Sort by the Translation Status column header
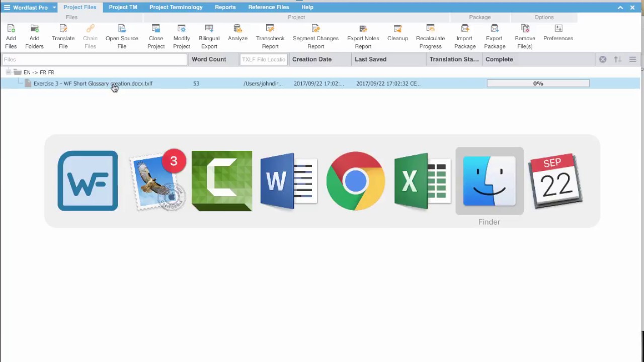 pyautogui.click(x=454, y=59)
